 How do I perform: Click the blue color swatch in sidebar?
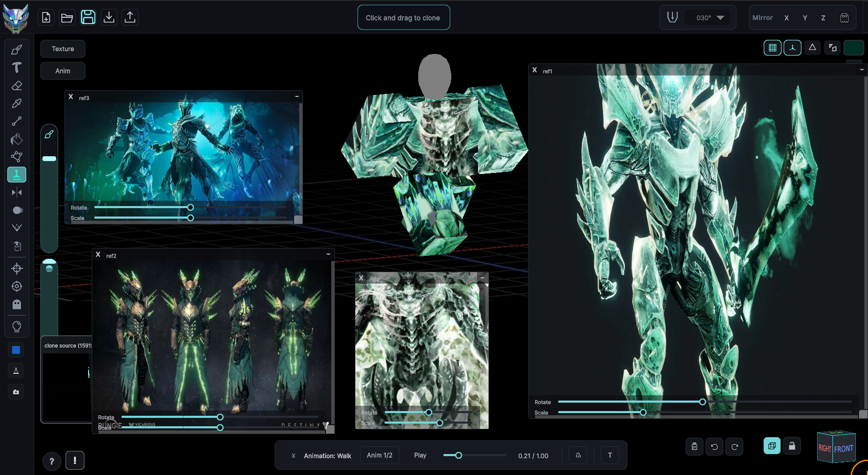16,350
